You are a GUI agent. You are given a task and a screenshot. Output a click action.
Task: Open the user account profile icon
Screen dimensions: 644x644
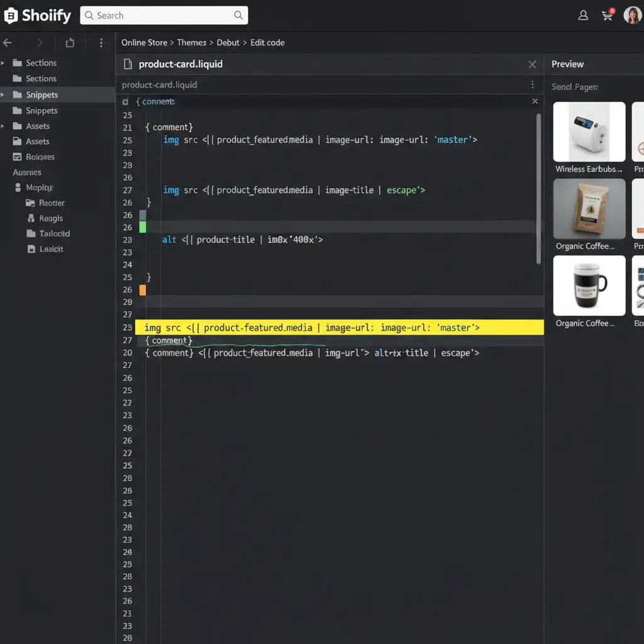click(x=583, y=16)
